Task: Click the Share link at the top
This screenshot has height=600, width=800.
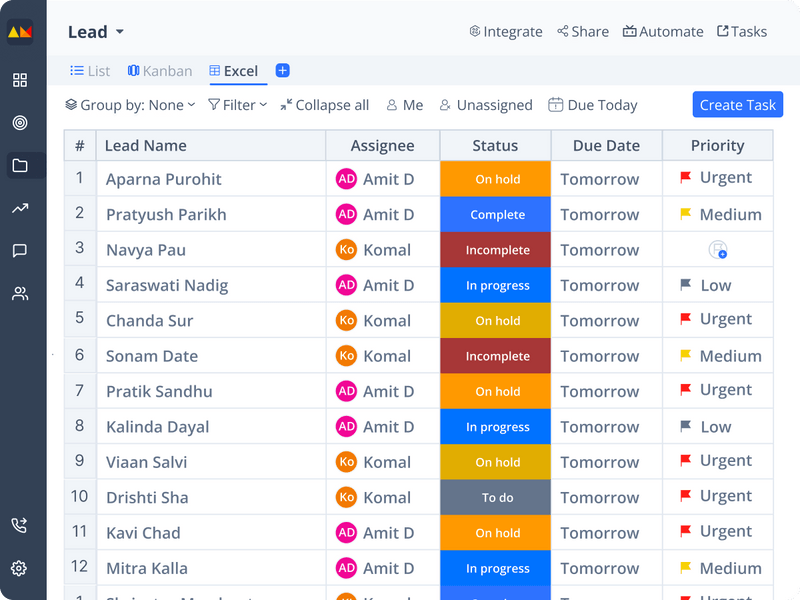Action: click(582, 31)
